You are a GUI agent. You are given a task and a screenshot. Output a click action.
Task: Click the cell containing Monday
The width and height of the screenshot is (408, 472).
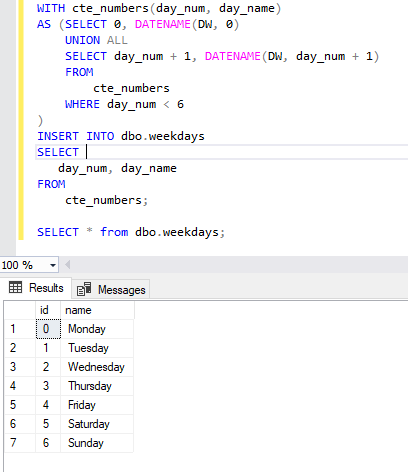point(97,329)
